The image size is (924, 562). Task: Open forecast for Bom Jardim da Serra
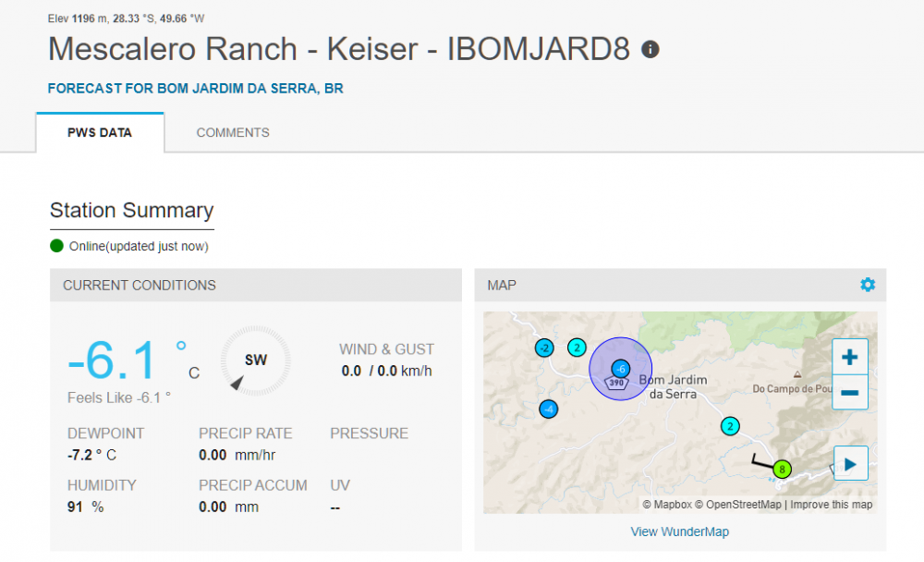196,89
